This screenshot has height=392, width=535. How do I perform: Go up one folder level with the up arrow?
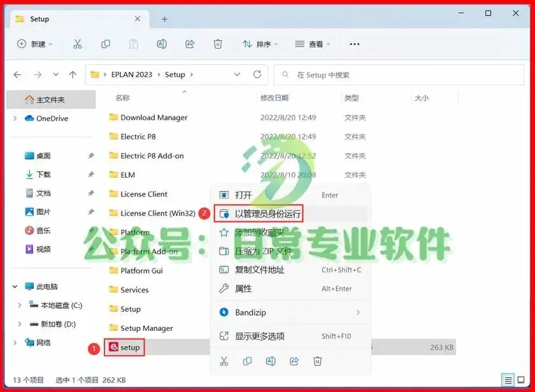pyautogui.click(x=73, y=74)
